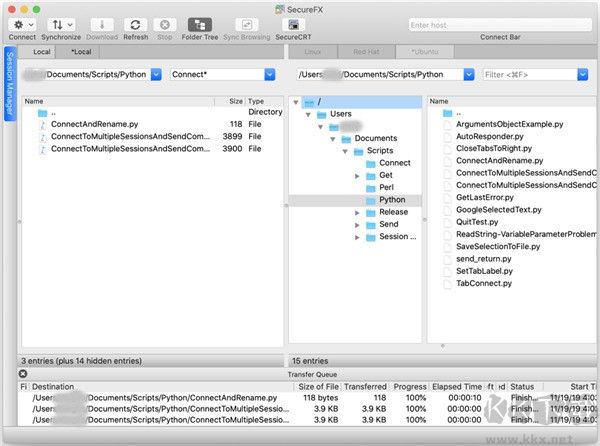This screenshot has width=600, height=446.
Task: Switch to the Linux session tab
Action: pyautogui.click(x=312, y=51)
